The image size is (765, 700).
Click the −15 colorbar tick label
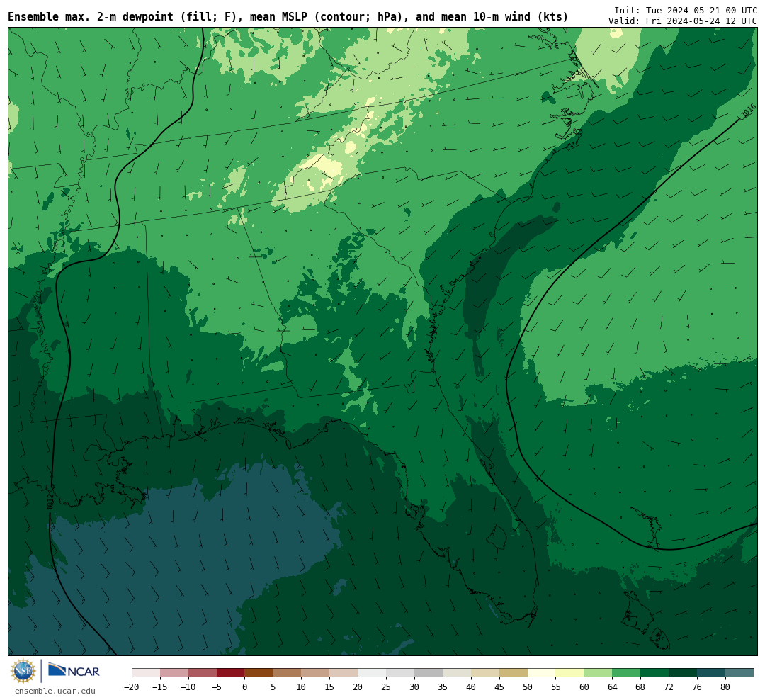pyautogui.click(x=160, y=687)
